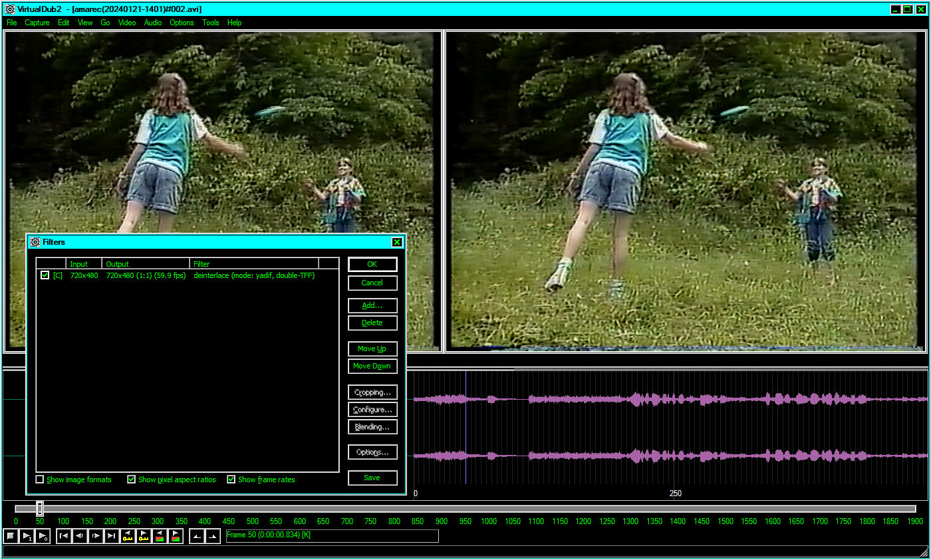The height and width of the screenshot is (560, 931).
Task: Click the Stop playback button
Action: coord(11,536)
